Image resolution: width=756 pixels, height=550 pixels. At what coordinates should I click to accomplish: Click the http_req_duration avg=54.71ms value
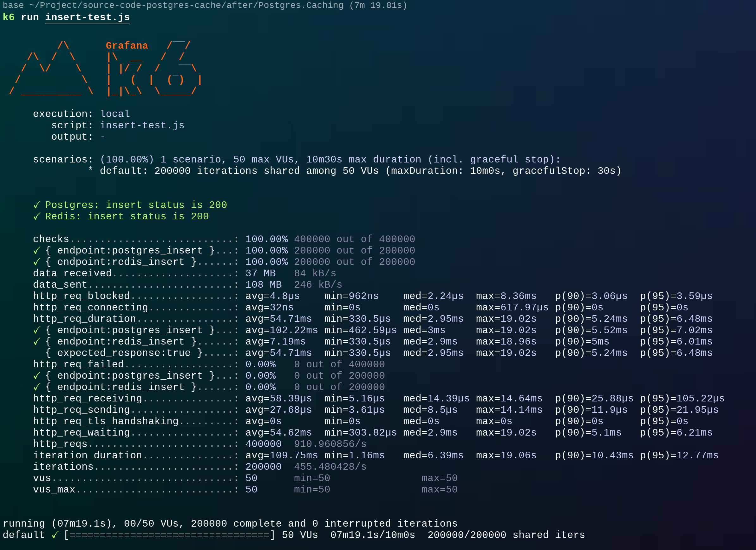pos(278,319)
